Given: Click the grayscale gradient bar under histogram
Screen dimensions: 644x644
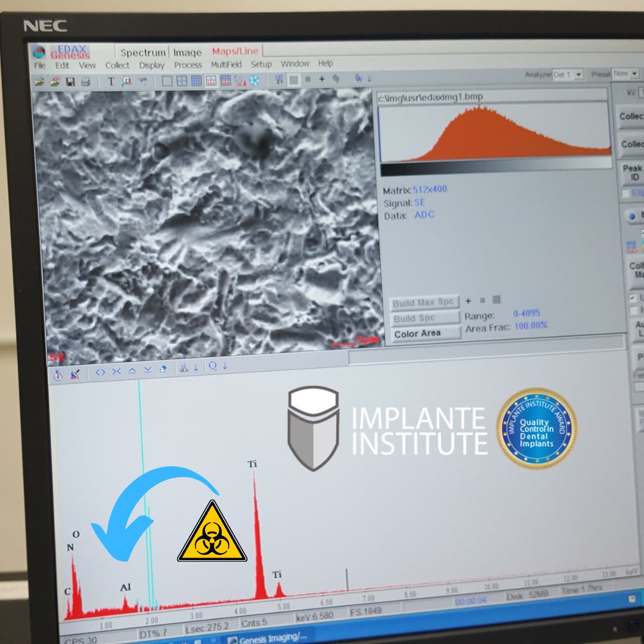Looking at the screenshot, I should point(495,170).
